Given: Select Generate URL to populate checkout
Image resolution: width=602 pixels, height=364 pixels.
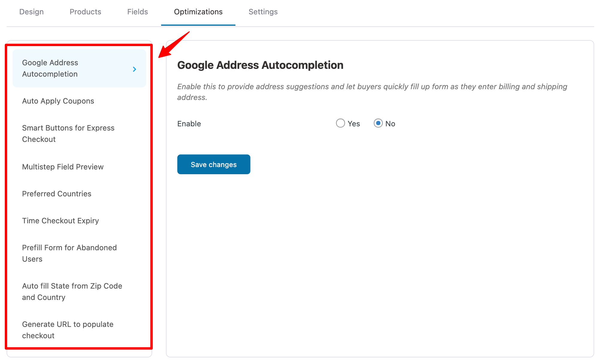Looking at the screenshot, I should [x=67, y=330].
